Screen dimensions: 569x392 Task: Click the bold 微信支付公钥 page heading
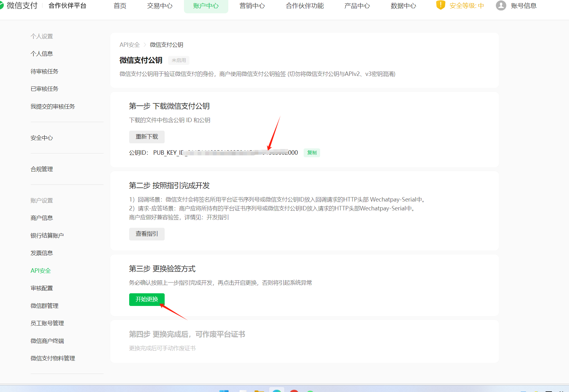(x=141, y=60)
